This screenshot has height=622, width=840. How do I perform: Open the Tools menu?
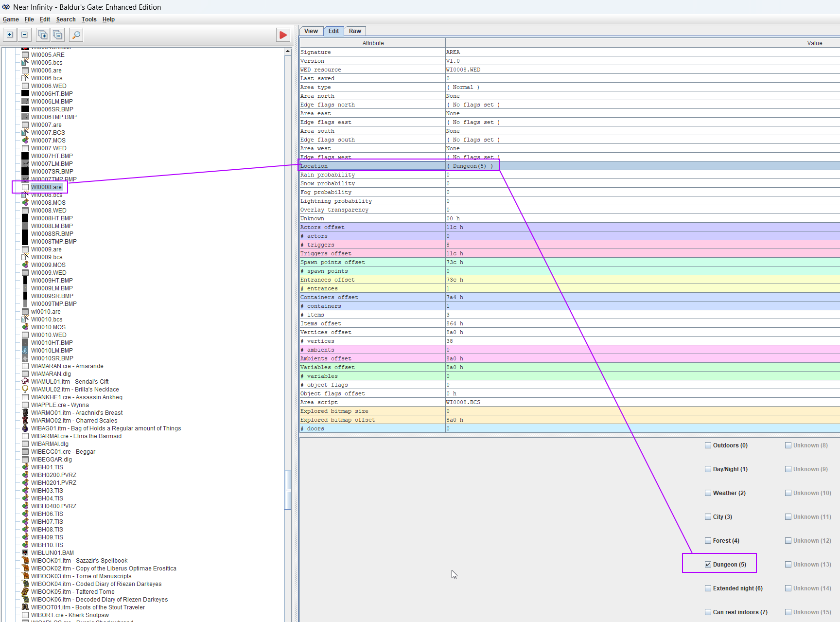[89, 19]
